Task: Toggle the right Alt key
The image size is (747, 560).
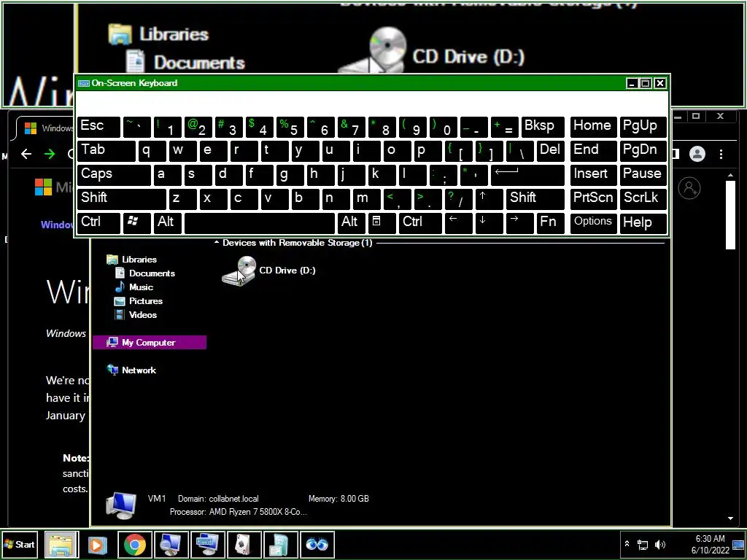Action: pos(351,223)
